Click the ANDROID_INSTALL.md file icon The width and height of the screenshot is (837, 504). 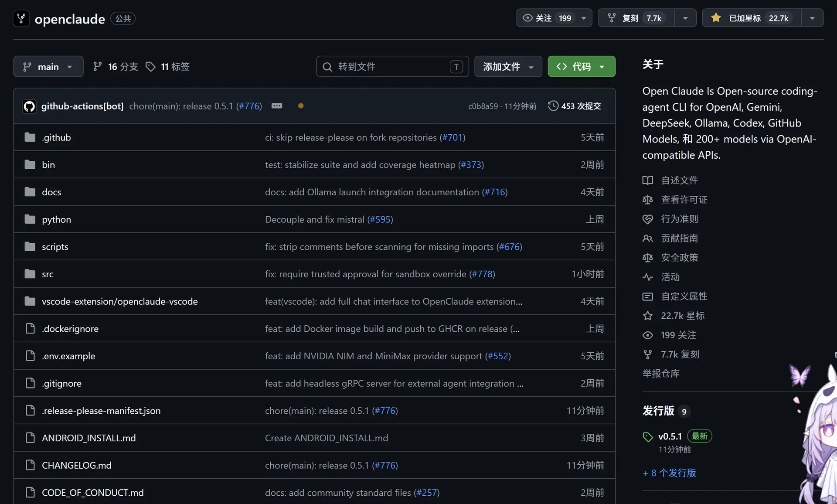[30, 438]
